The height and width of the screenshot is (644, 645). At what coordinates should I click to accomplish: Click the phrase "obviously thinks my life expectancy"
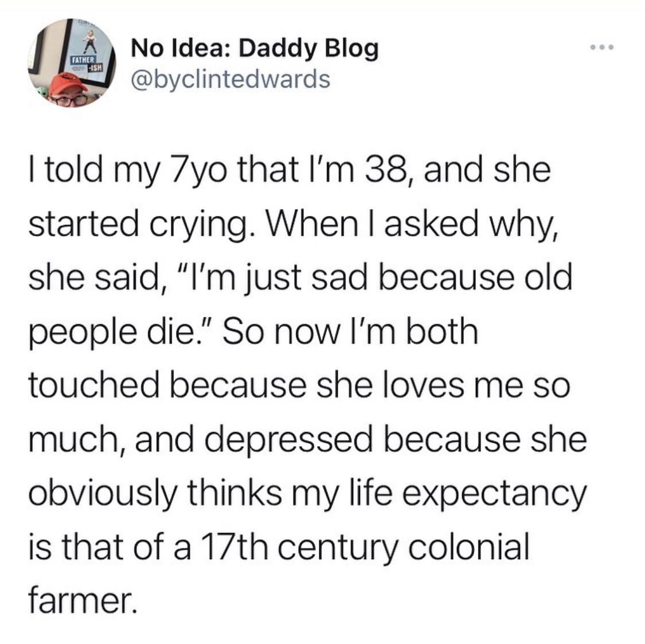tap(308, 493)
